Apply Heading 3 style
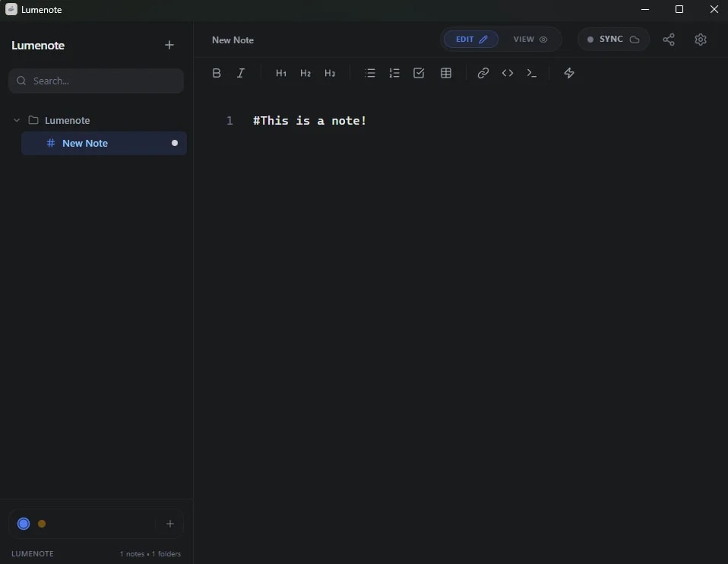This screenshot has width=728, height=564. 330,72
